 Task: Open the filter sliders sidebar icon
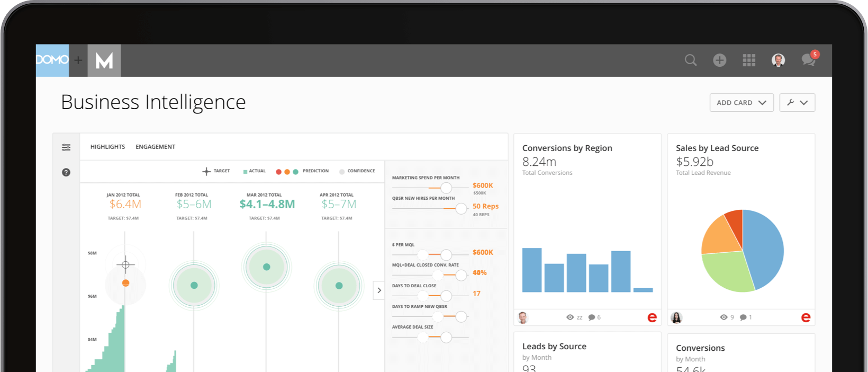click(x=66, y=147)
